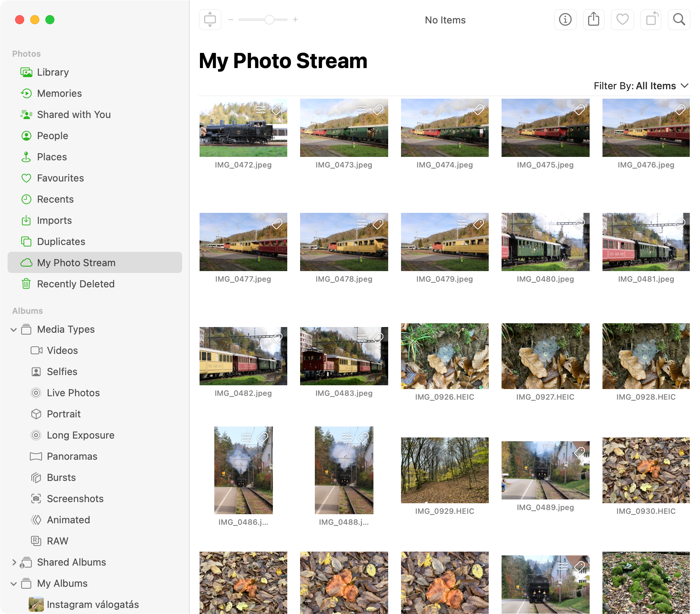Select photo IMG_0488 portrait thumbnail
700x614 pixels.
344,470
